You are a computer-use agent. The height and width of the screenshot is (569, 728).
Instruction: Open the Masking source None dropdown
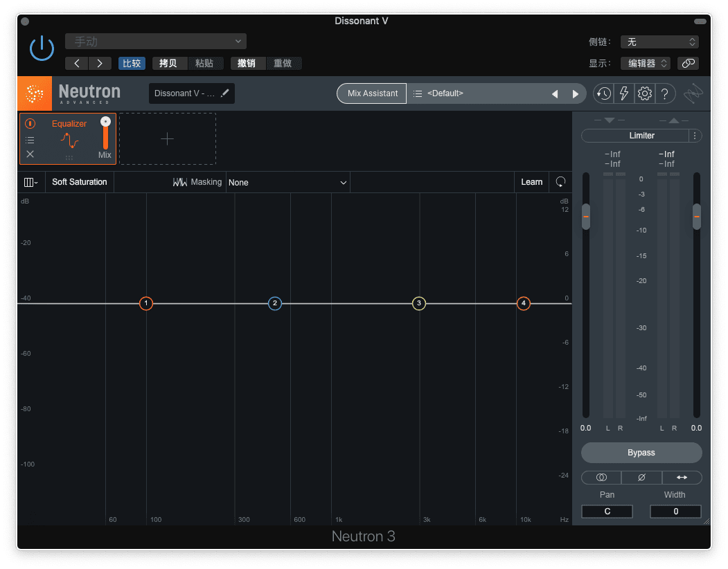[x=287, y=182]
